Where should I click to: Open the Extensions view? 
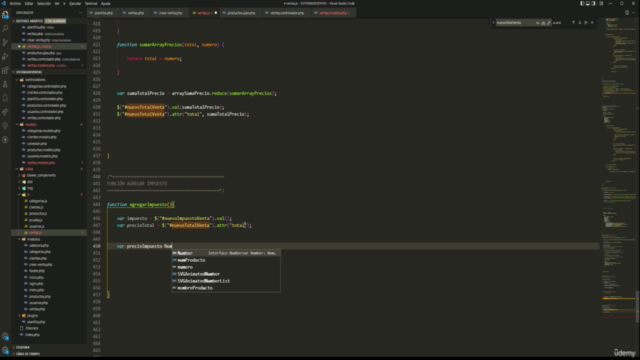(x=5, y=70)
